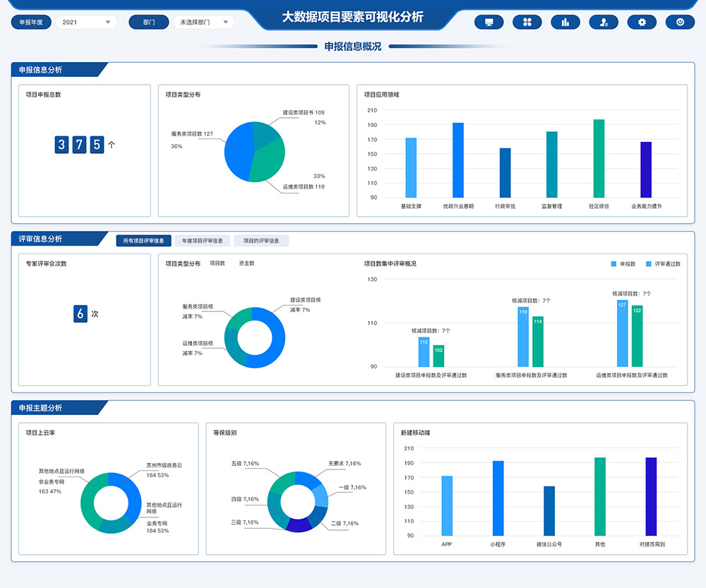Viewport: 706px width, 588px height.
Task: Click the 127 申报数 bar for 运维类项目
Action: point(622,334)
